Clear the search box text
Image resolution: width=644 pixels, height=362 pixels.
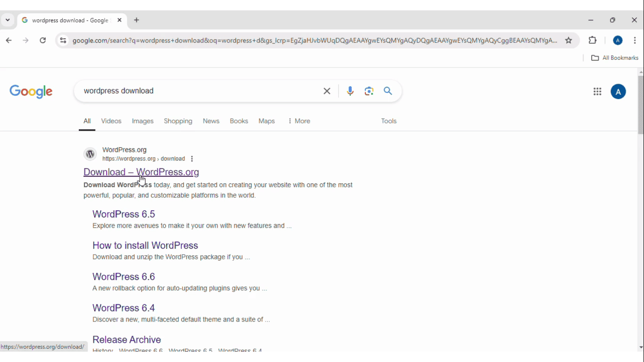click(327, 91)
